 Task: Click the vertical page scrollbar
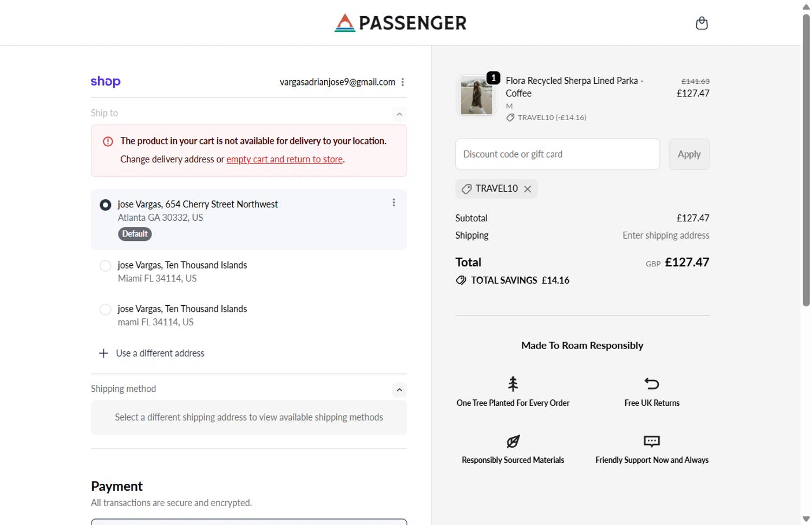(x=806, y=160)
